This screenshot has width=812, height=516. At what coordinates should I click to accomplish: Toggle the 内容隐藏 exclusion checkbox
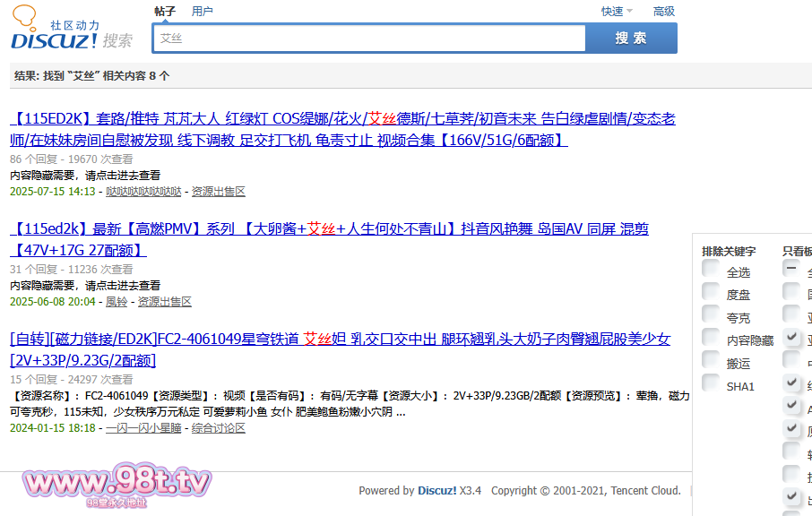pyautogui.click(x=711, y=338)
